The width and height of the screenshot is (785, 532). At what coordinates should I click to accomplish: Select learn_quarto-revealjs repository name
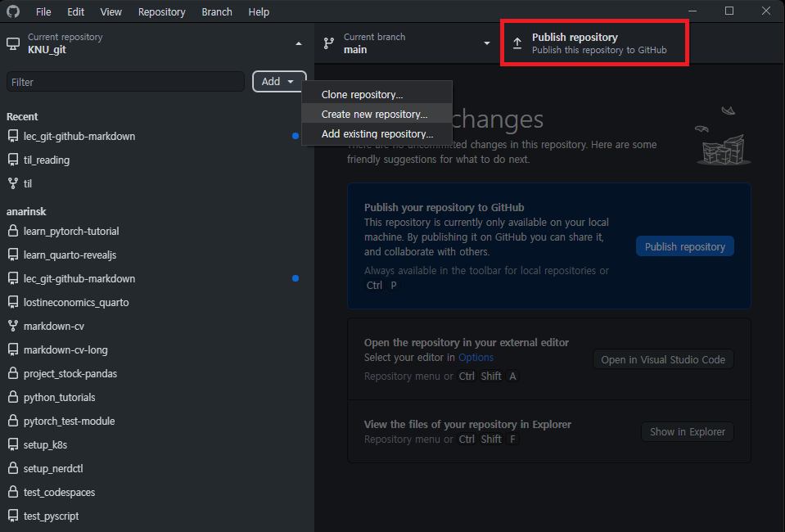[70, 255]
